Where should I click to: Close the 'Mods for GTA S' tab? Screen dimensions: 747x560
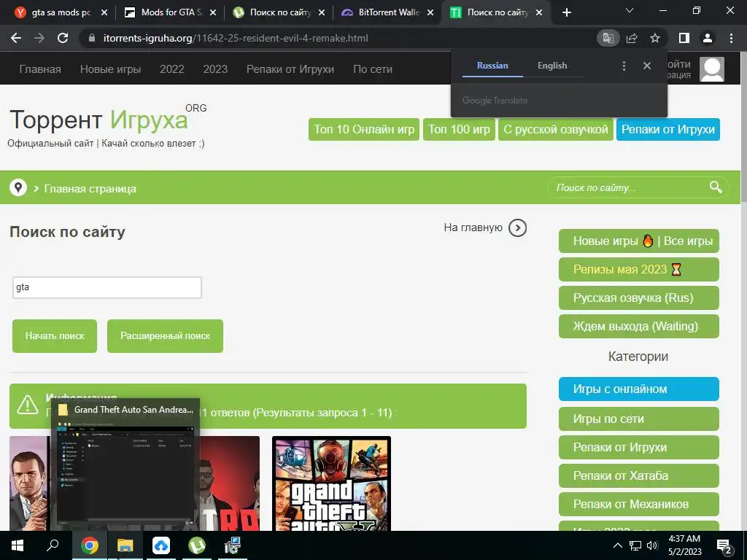(213, 12)
